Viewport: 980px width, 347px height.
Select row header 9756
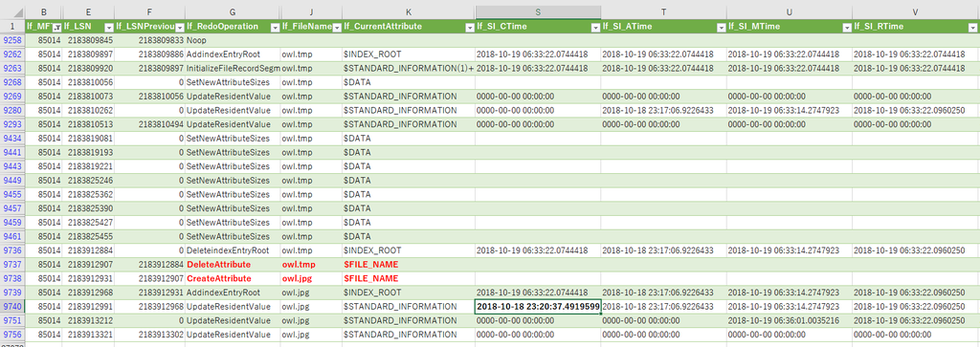pos(12,335)
